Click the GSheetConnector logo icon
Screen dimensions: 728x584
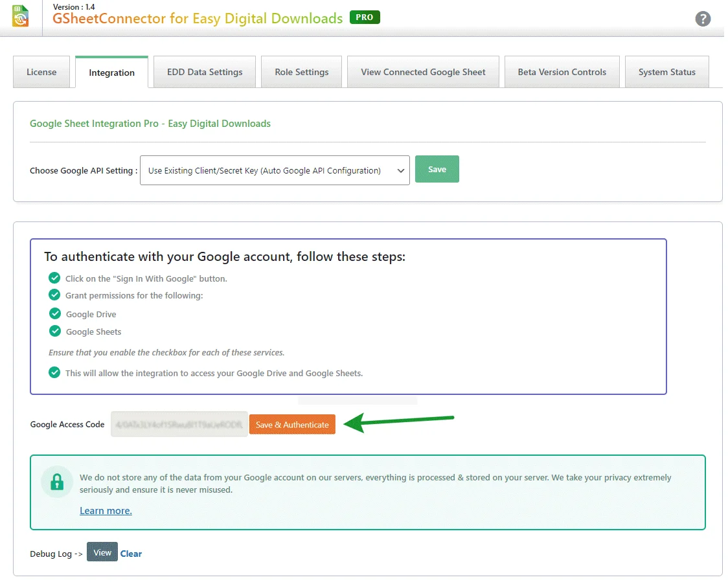click(x=21, y=16)
